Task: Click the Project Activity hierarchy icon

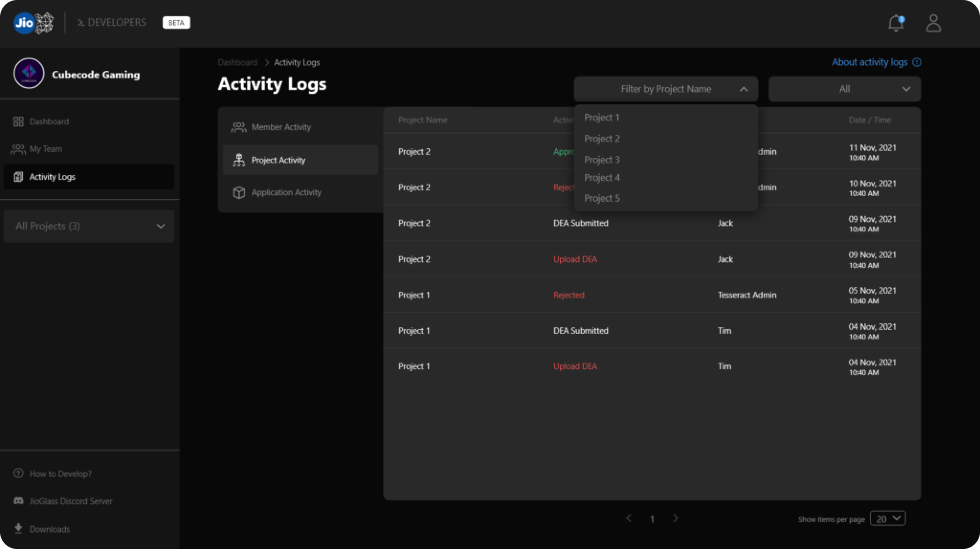Action: (239, 160)
